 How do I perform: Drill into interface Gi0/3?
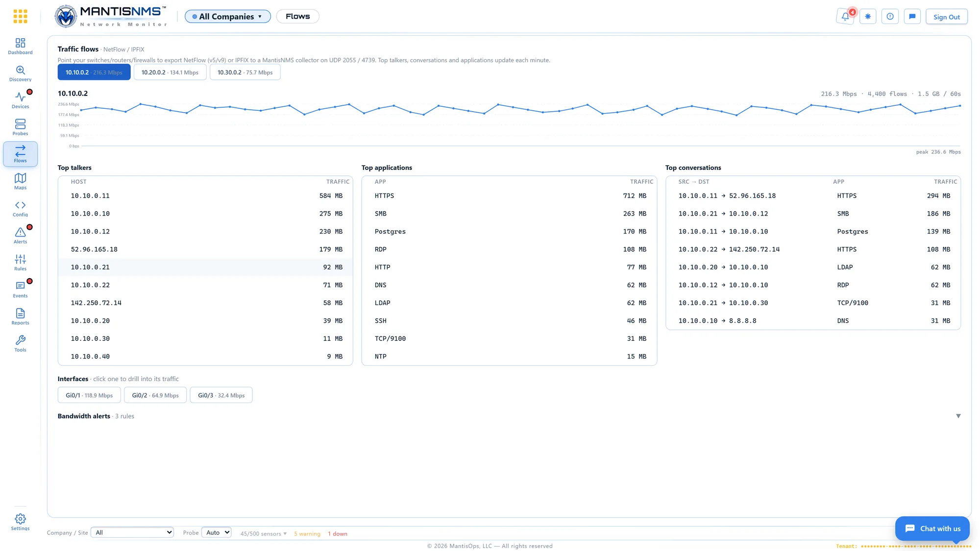221,395
